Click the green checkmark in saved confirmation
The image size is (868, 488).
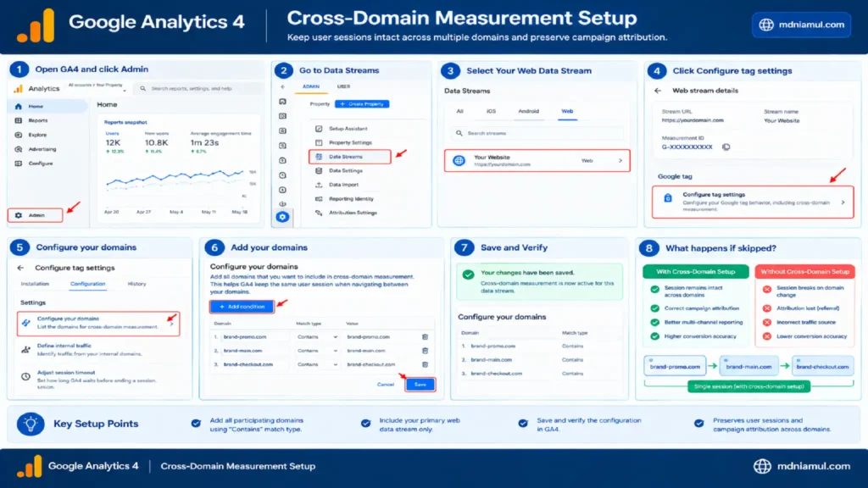(468, 274)
